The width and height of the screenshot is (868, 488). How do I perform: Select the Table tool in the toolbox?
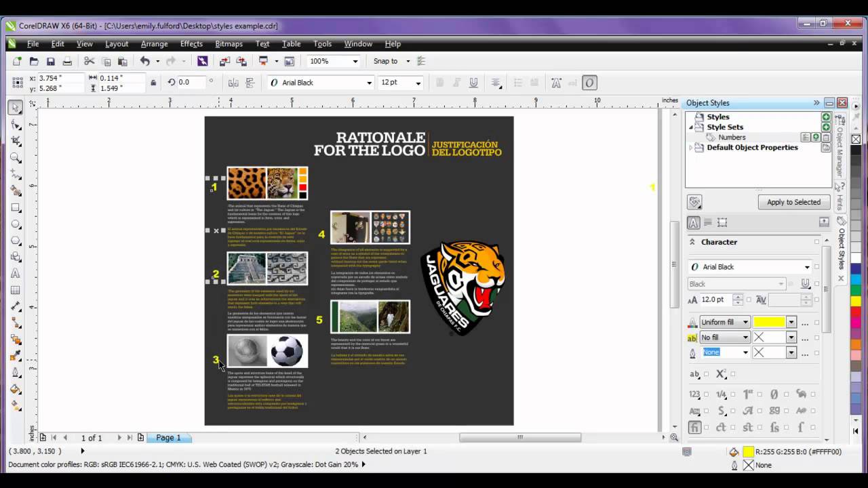[x=16, y=290]
